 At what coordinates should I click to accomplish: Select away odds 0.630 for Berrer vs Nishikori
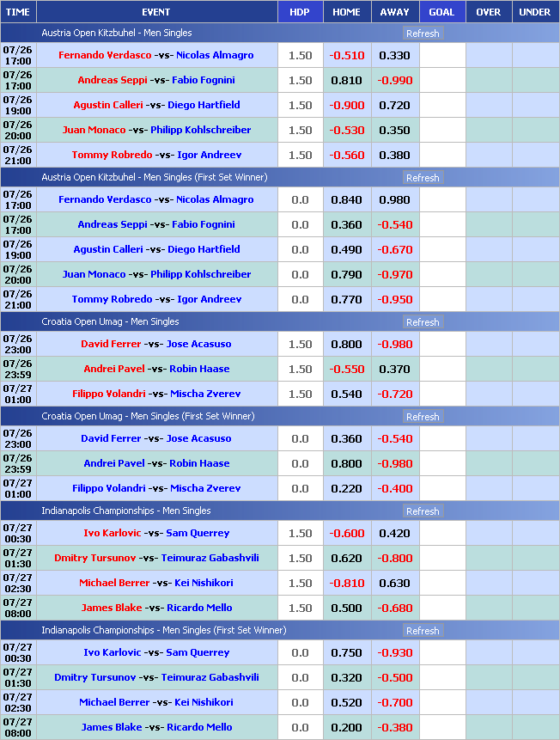(394, 583)
